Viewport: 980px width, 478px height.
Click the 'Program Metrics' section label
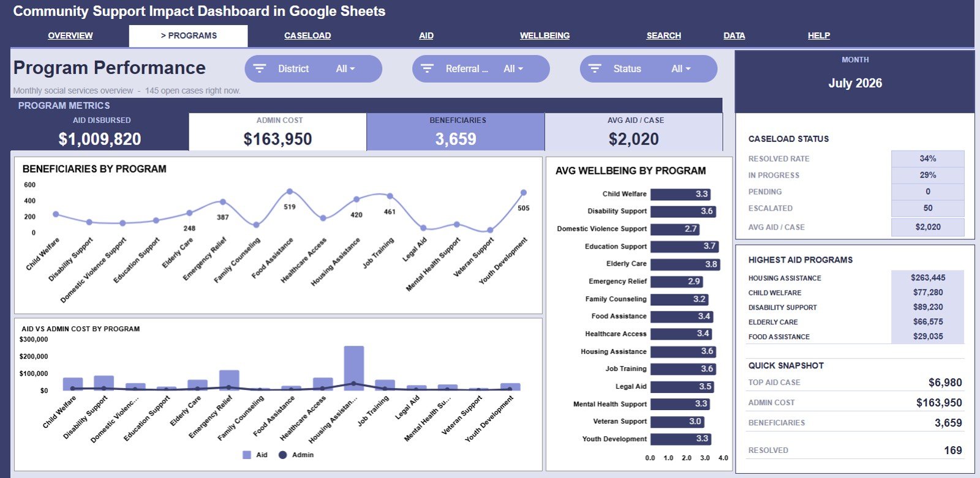(64, 105)
